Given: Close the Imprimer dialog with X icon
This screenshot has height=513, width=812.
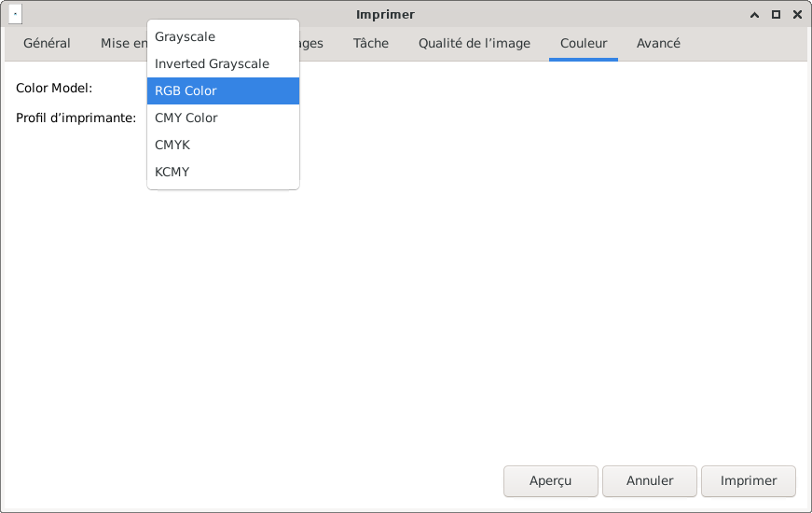Looking at the screenshot, I should (797, 15).
